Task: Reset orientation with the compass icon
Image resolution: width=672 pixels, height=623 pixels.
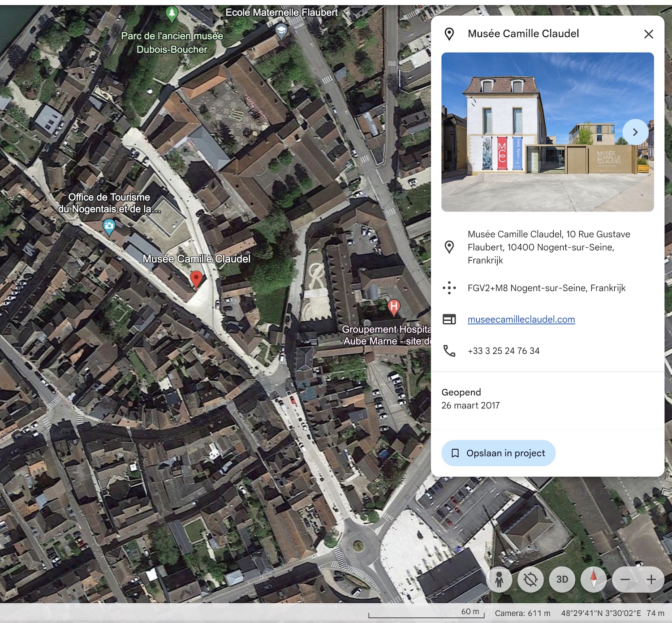Action: coord(594,580)
